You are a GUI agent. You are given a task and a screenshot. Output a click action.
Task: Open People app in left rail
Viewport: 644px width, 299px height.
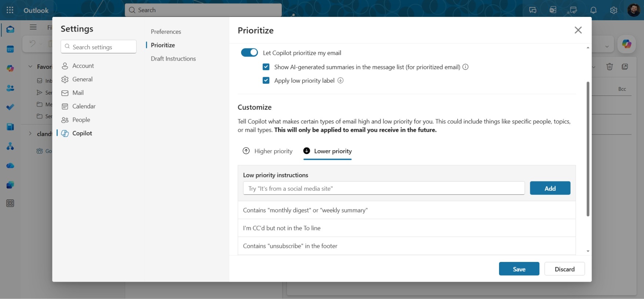pyautogui.click(x=10, y=88)
